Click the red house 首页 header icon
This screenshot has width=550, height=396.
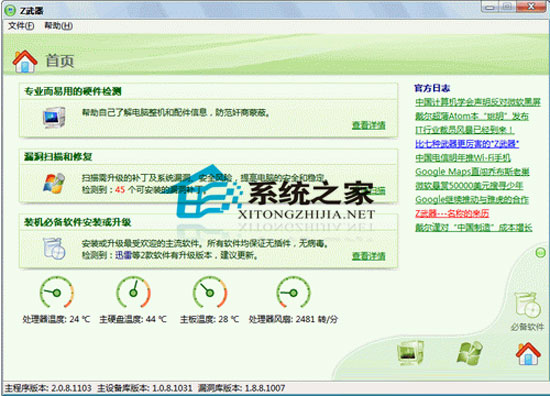pyautogui.click(x=25, y=61)
